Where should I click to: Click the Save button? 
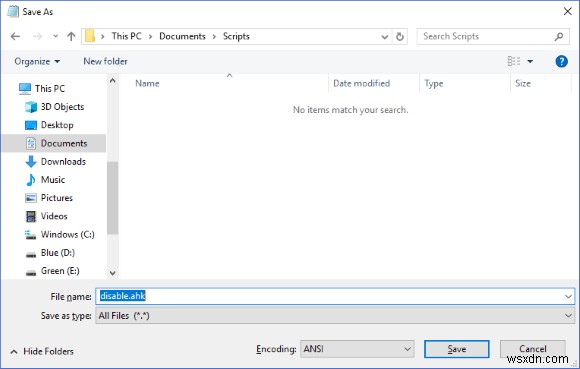pyautogui.click(x=456, y=349)
